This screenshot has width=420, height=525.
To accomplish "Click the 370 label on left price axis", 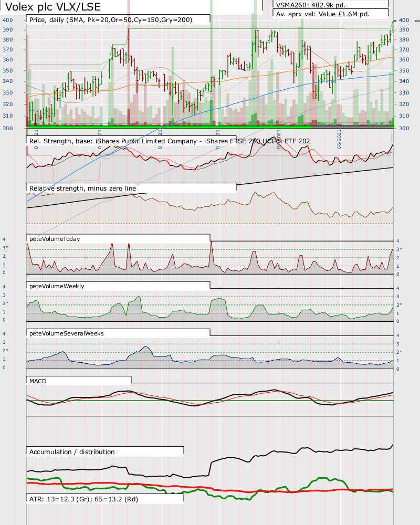I will (x=8, y=49).
